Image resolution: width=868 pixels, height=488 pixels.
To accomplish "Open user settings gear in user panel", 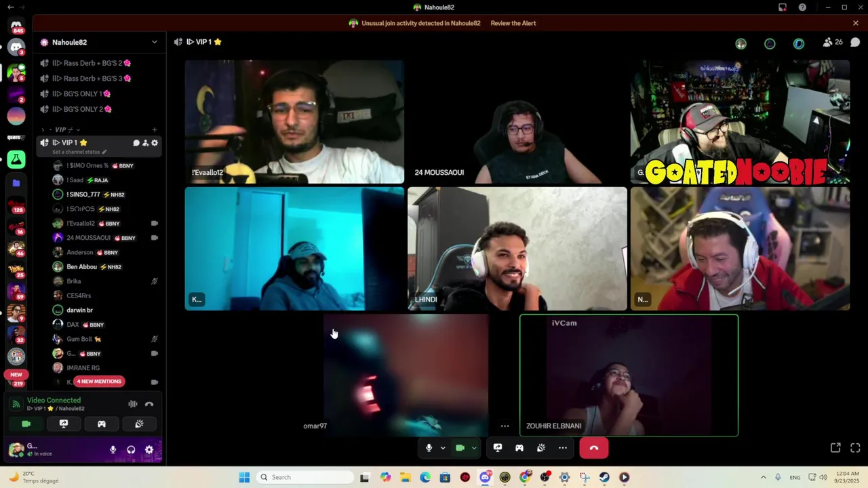I will tap(149, 449).
